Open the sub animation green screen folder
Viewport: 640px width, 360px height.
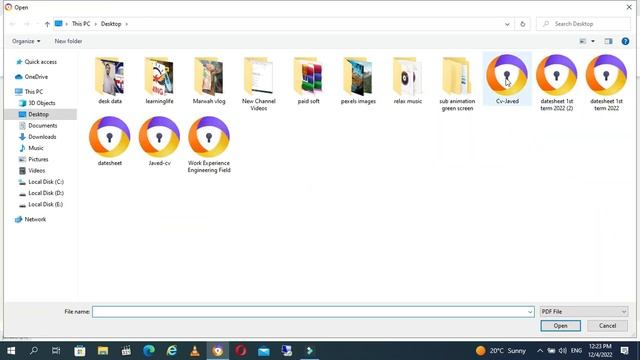pyautogui.click(x=457, y=84)
